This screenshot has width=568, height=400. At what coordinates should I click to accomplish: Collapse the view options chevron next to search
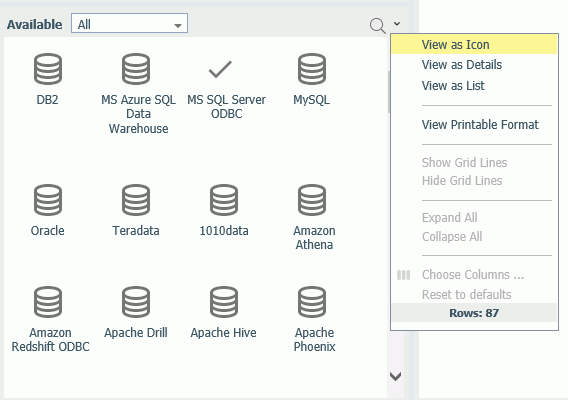397,24
